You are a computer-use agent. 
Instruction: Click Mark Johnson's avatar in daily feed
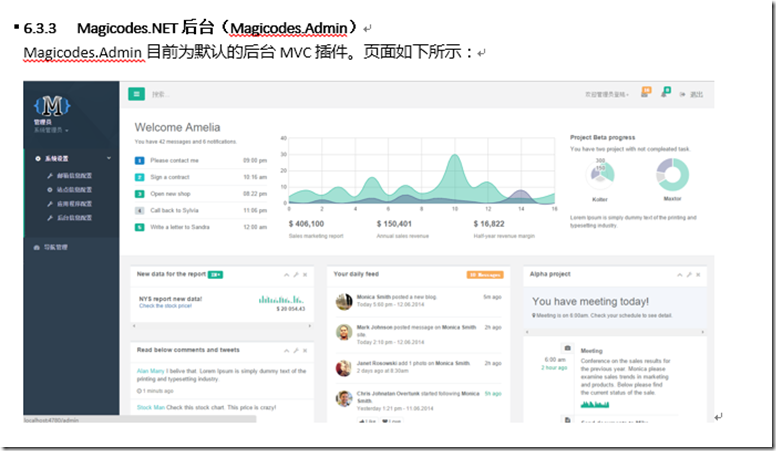point(344,332)
